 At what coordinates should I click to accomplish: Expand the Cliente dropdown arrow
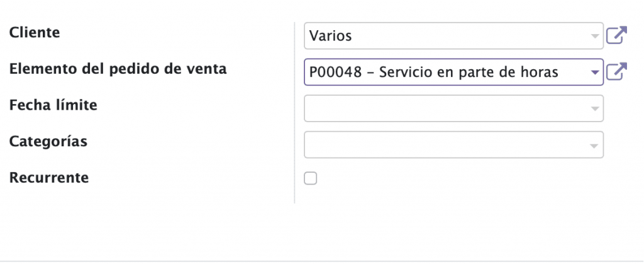pos(594,36)
